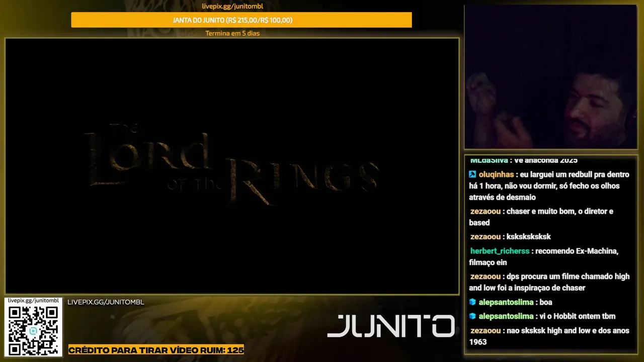
Task: Click the 'Termina em 5 dias' text
Action: (232, 33)
